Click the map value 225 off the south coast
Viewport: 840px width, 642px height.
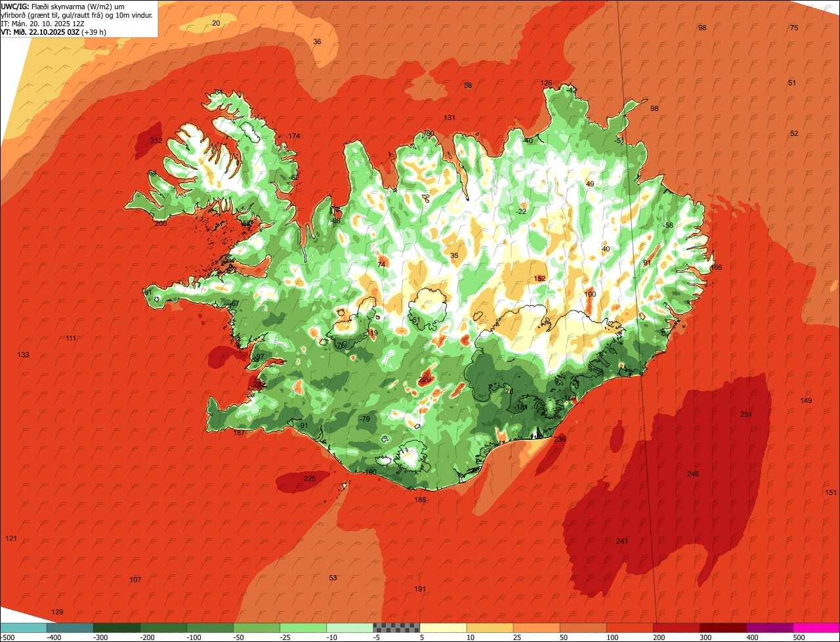(310, 479)
